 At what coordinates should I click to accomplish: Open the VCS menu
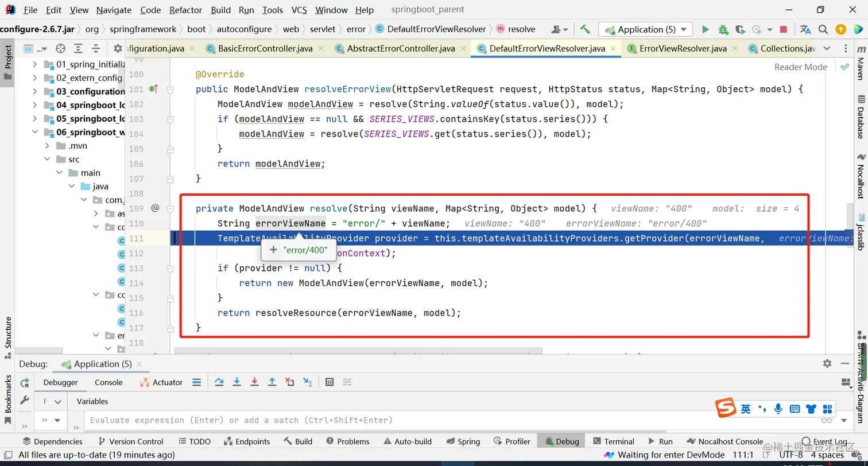pos(299,10)
